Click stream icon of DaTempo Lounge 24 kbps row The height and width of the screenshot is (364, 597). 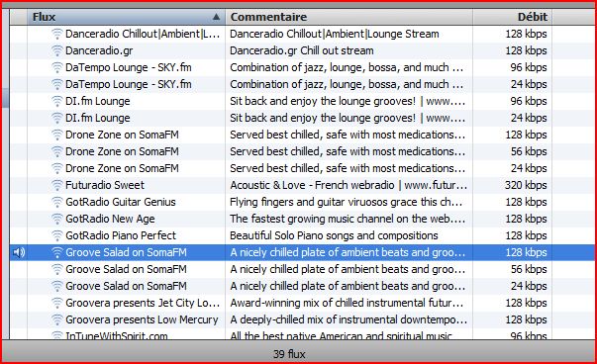[x=56, y=84]
